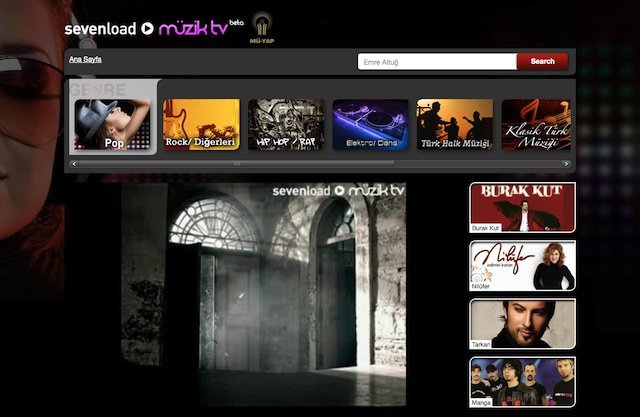This screenshot has width=640, height=417.
Task: Select the Elektro/Dans genre tile
Action: pyautogui.click(x=371, y=125)
